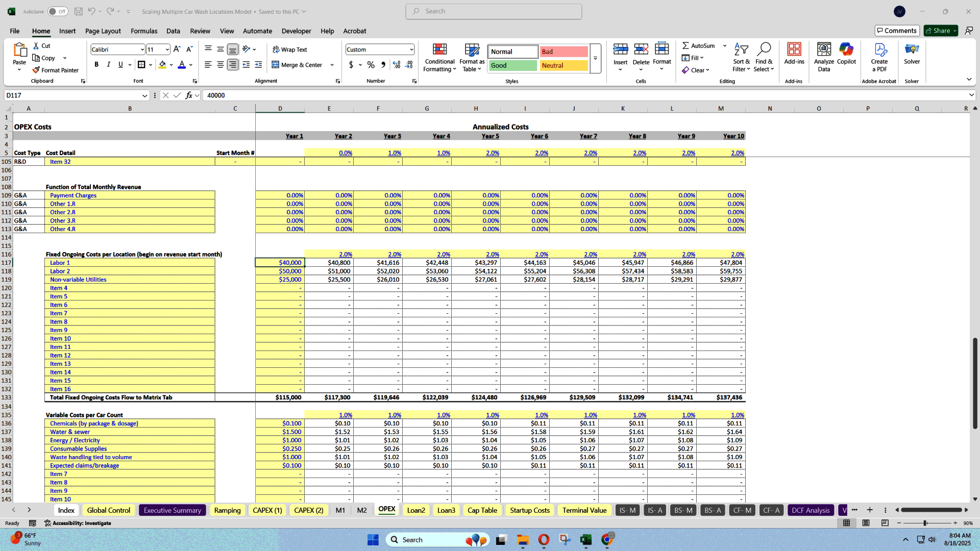Launch the Solver add-in
This screenshot has height=551, width=980.
[912, 54]
